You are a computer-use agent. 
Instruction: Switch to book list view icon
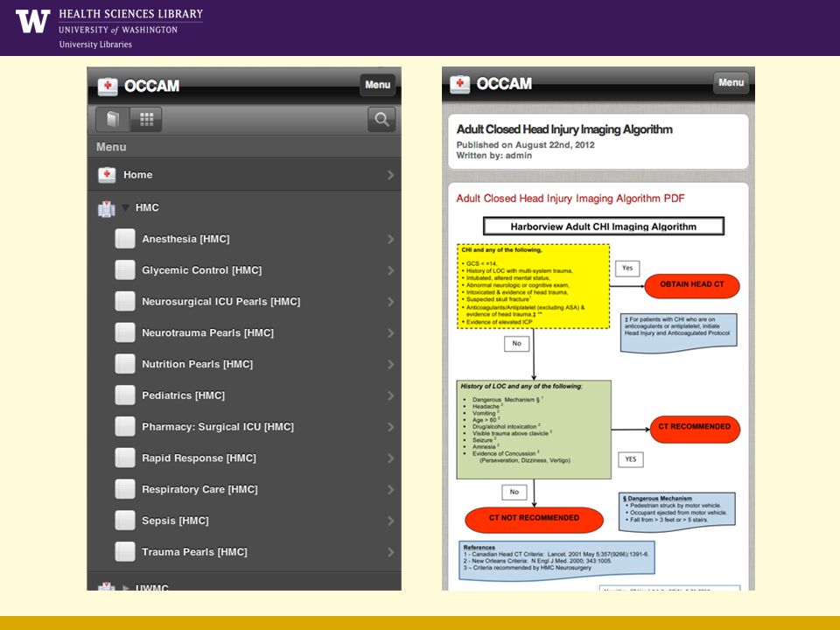[113, 119]
